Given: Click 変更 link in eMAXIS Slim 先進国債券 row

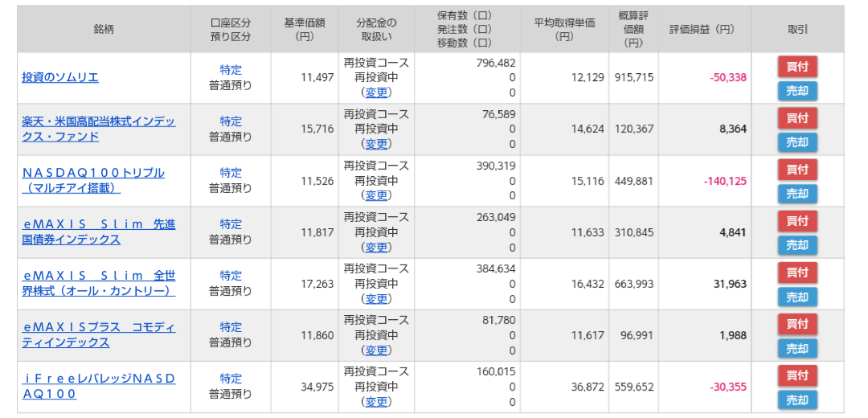Looking at the screenshot, I should tap(376, 247).
